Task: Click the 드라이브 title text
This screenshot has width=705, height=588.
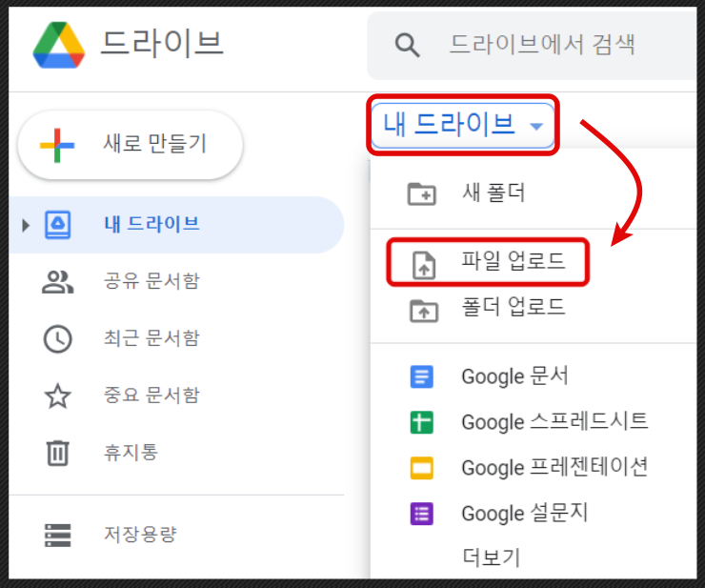Action: (162, 44)
